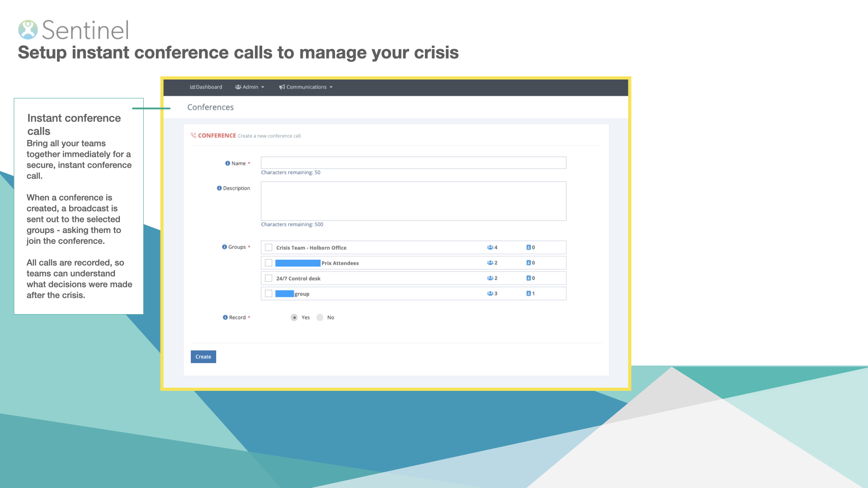Viewport: 868px width, 488px height.
Task: Click contacts icon for 24/7 Control desk
Action: coord(528,278)
